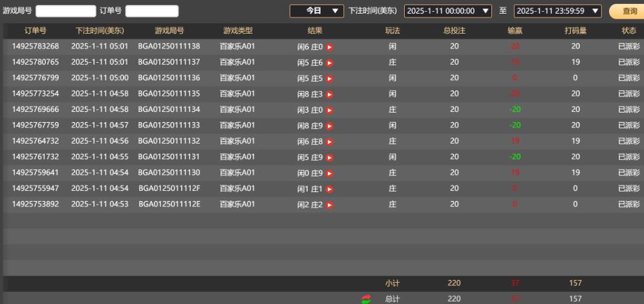Play replay for round BGA01250111133
Image resolution: width=644 pixels, height=304 pixels.
pyautogui.click(x=329, y=126)
